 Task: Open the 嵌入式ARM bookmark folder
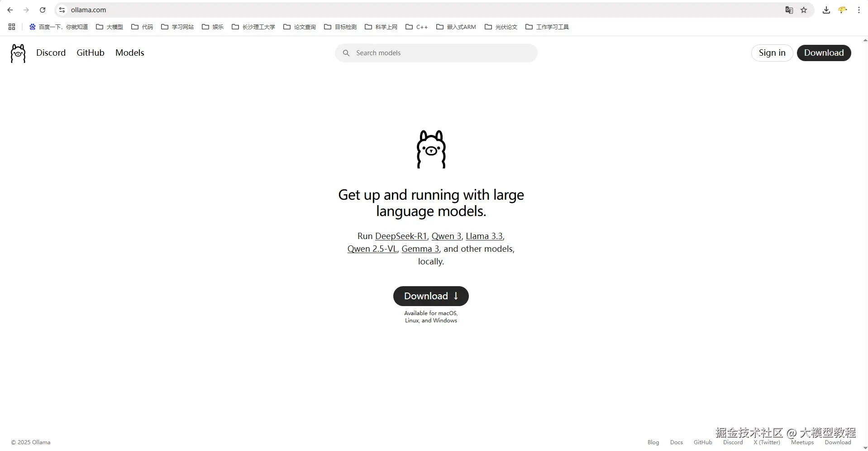[x=456, y=27]
